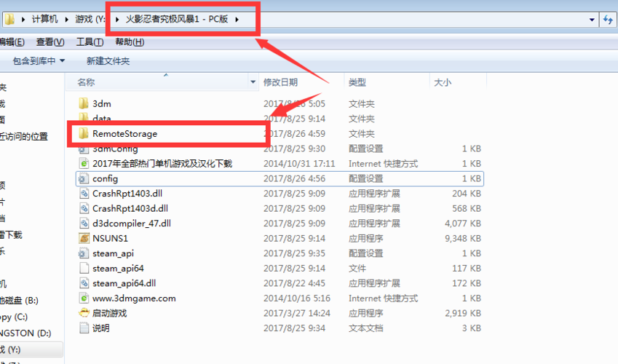Select the C: drive in the navigation pane
Image resolution: width=618 pixels, height=364 pixels.
[14, 317]
